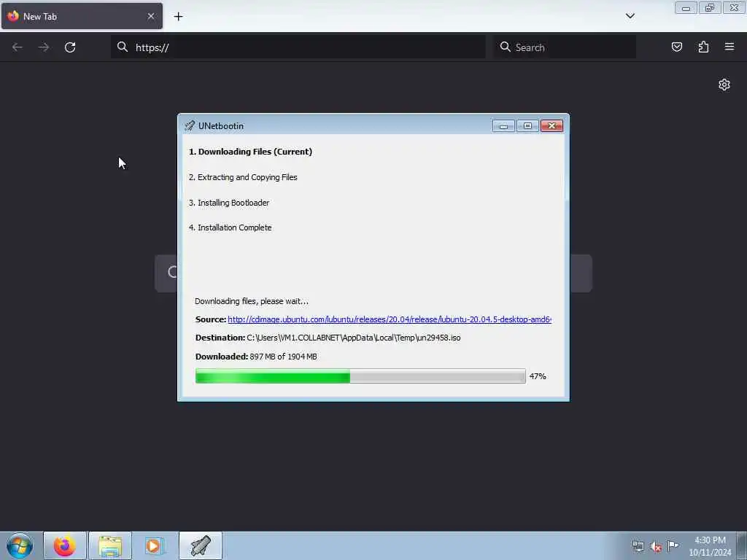This screenshot has width=747, height=560.
Task: Click the '897 MB of 1904 MB' text
Action: click(x=283, y=357)
